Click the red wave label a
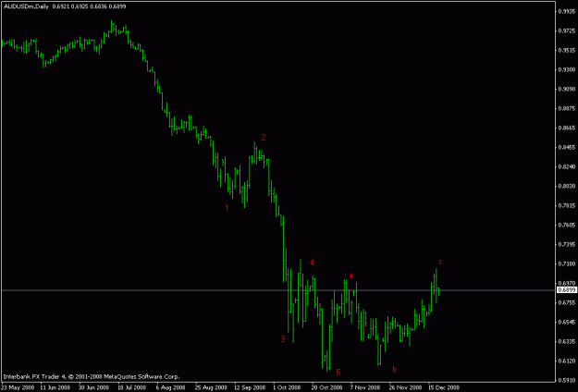The height and width of the screenshot is (392, 578). [350, 276]
